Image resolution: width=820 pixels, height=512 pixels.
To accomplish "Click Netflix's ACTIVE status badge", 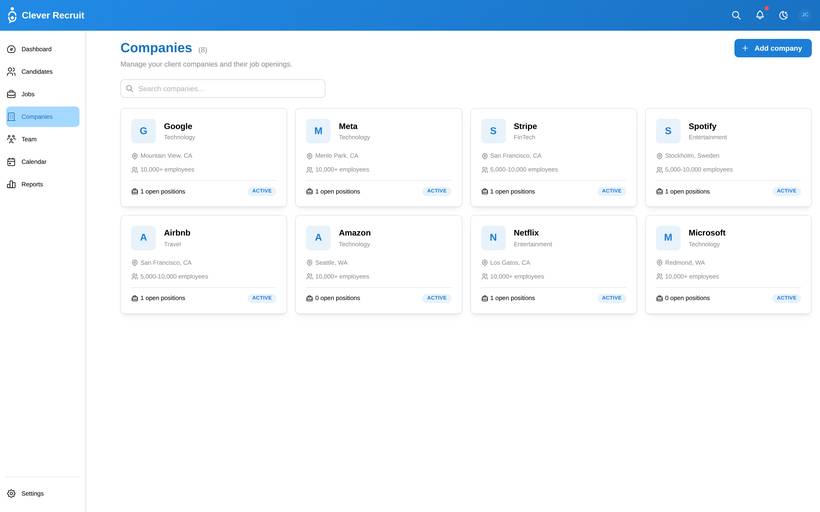I will point(611,298).
